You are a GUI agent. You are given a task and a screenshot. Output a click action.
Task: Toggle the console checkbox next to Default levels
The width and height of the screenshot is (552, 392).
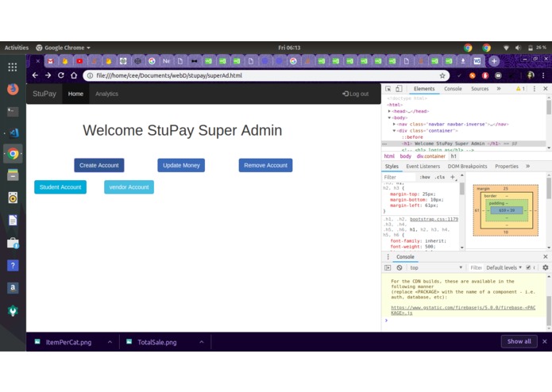(528, 267)
